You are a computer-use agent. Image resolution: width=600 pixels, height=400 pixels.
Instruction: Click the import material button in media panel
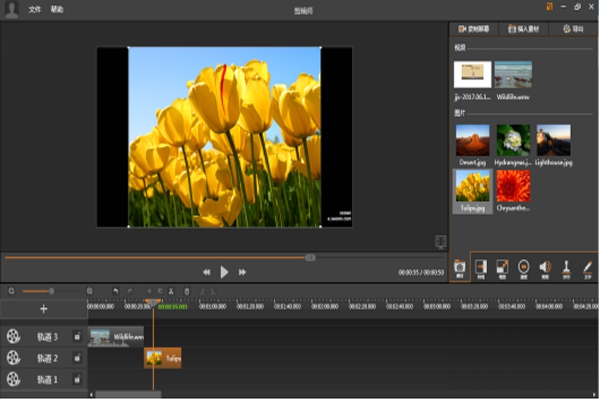[x=523, y=29]
